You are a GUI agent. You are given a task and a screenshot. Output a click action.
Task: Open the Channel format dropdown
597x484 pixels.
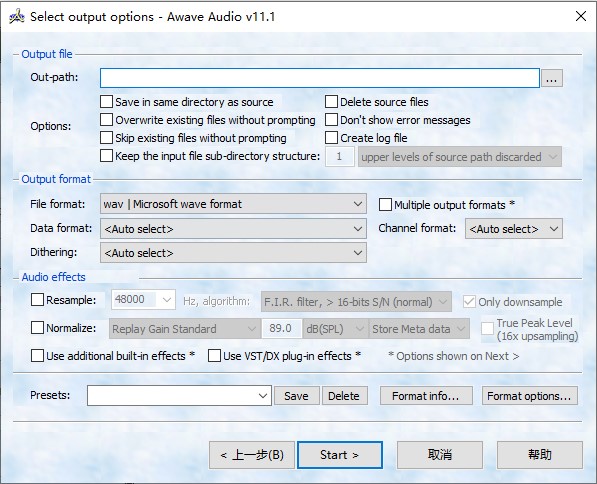pos(514,228)
